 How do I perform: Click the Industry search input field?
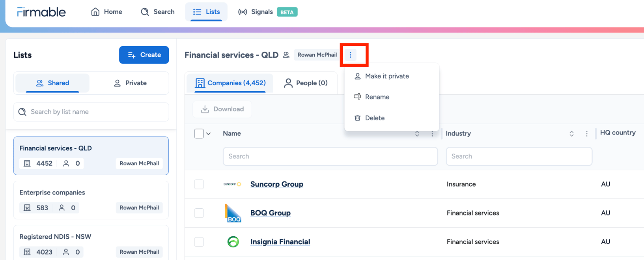coord(519,156)
